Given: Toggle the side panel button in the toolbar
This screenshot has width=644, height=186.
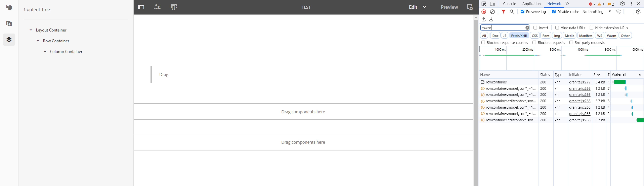Looking at the screenshot, I should coord(141,7).
